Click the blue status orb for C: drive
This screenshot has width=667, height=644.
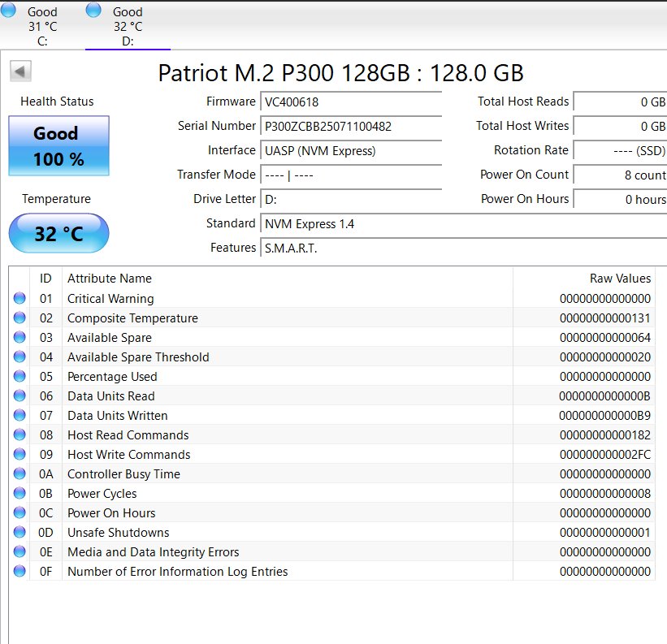[x=9, y=11]
